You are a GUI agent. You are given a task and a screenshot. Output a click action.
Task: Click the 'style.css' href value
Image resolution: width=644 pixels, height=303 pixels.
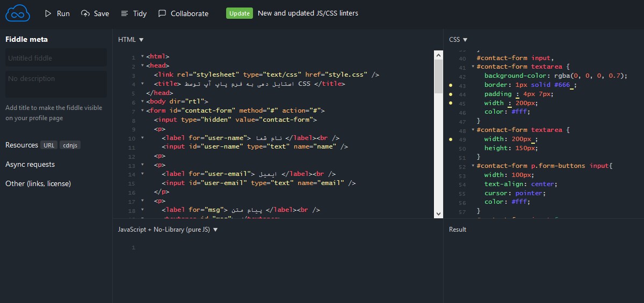tap(344, 75)
